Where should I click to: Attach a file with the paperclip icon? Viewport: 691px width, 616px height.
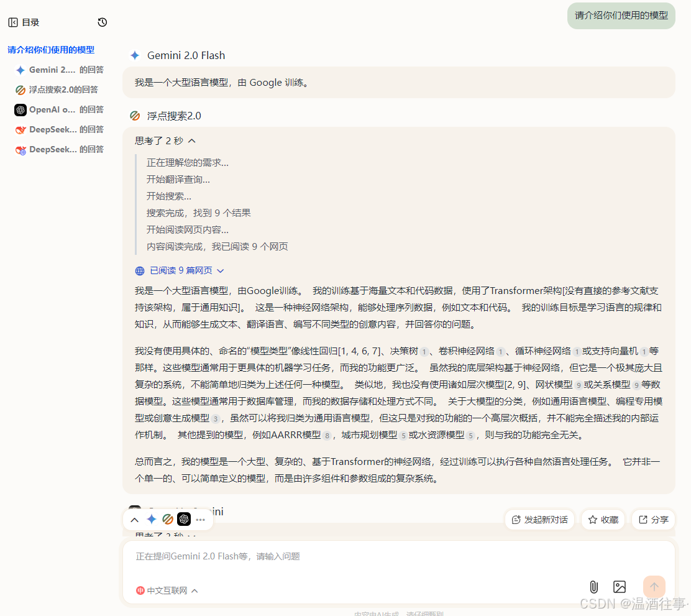click(x=594, y=587)
